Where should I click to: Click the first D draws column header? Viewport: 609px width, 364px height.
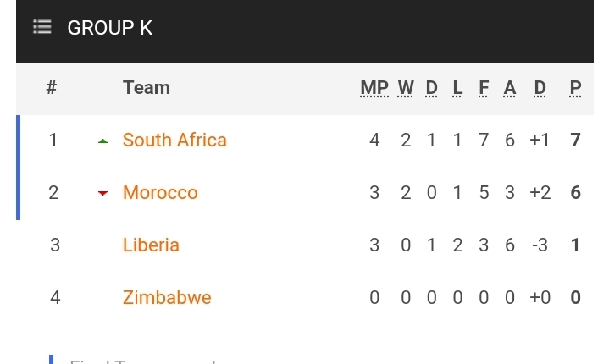[432, 87]
